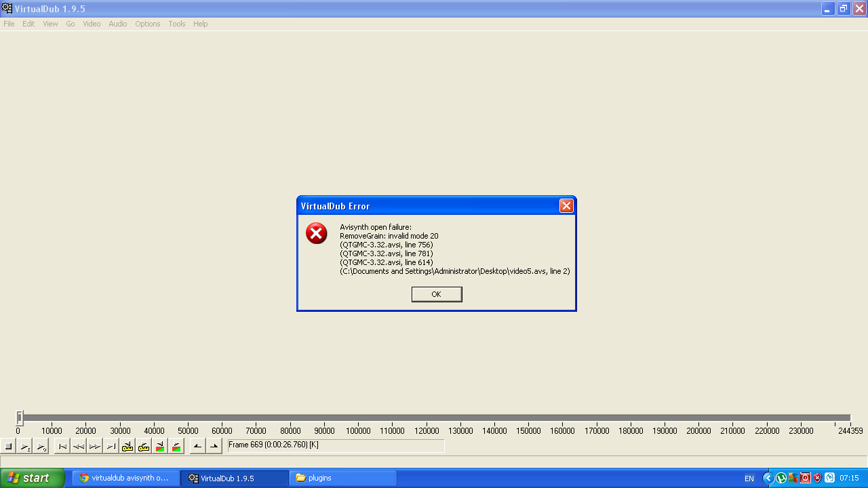This screenshot has width=868, height=488.
Task: Open the Audio menu
Action: click(118, 24)
